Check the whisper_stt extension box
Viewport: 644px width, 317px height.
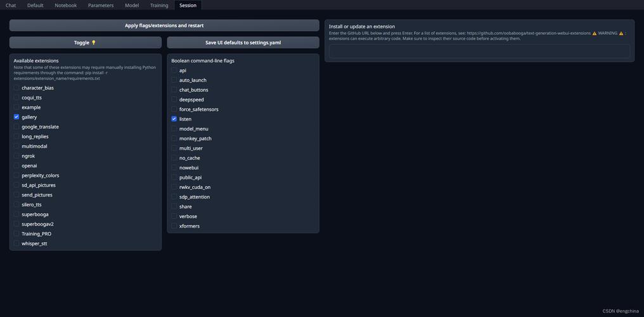tap(16, 243)
